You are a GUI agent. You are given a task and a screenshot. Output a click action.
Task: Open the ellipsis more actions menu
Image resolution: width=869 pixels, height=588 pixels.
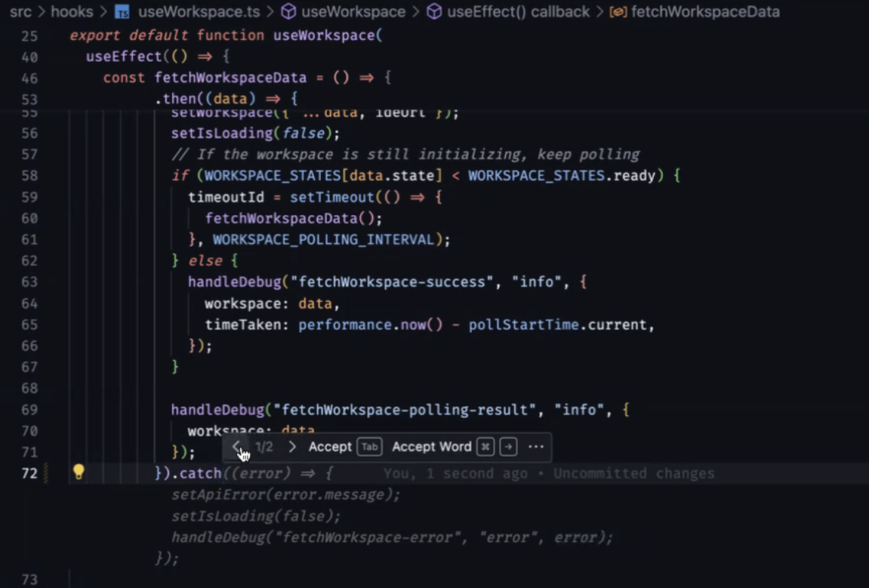(x=536, y=447)
